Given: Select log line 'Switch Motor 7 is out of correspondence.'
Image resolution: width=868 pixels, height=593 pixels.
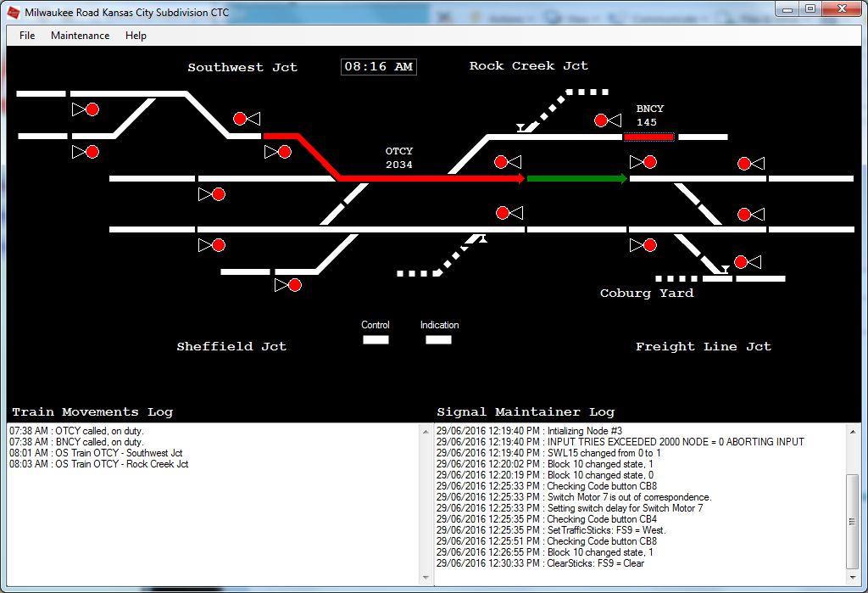Looking at the screenshot, I should (574, 497).
